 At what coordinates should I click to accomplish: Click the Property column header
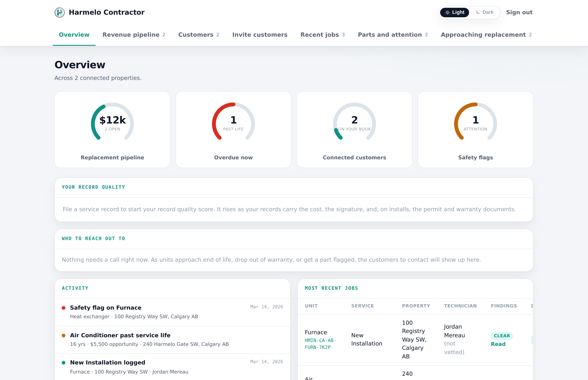click(x=416, y=306)
